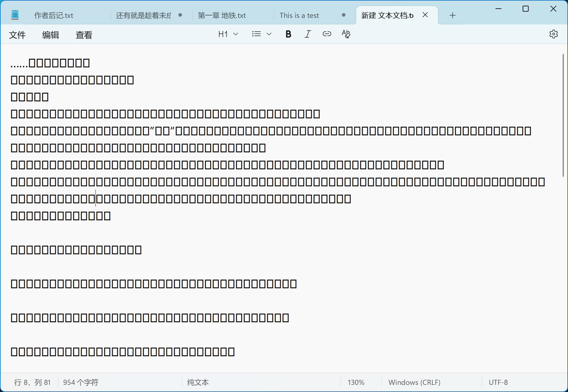Open the H1 heading dropdown
Viewport: 568px width, 392px height.
(228, 34)
